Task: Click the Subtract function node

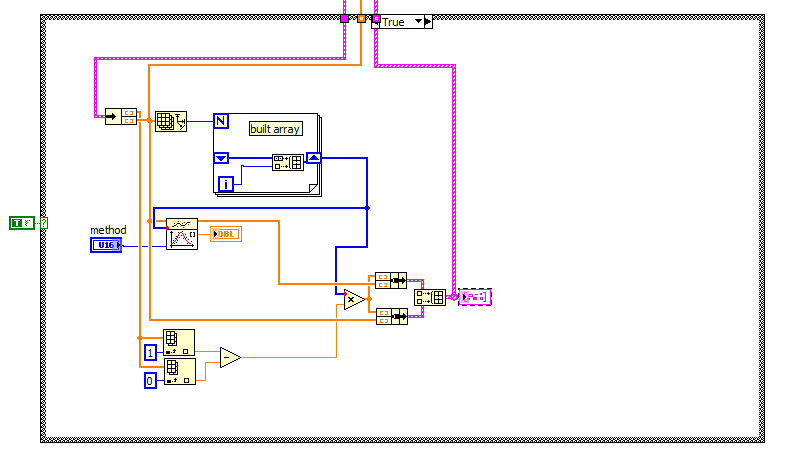Action: click(x=230, y=358)
